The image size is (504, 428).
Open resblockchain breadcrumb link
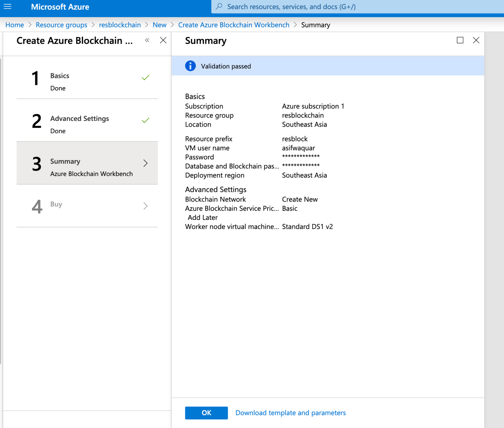tap(120, 25)
